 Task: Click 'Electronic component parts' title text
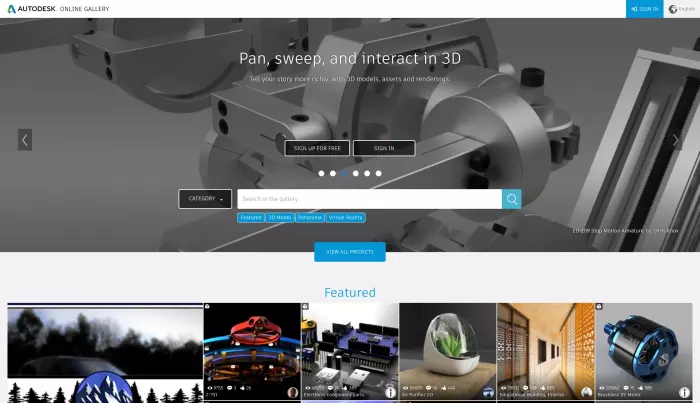334,395
